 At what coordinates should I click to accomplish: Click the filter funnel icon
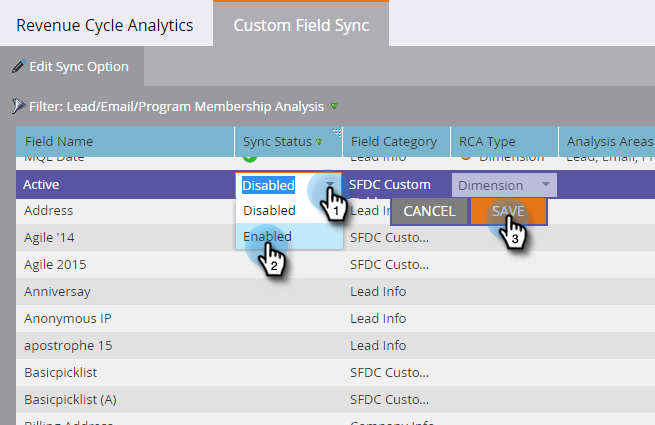[x=18, y=106]
